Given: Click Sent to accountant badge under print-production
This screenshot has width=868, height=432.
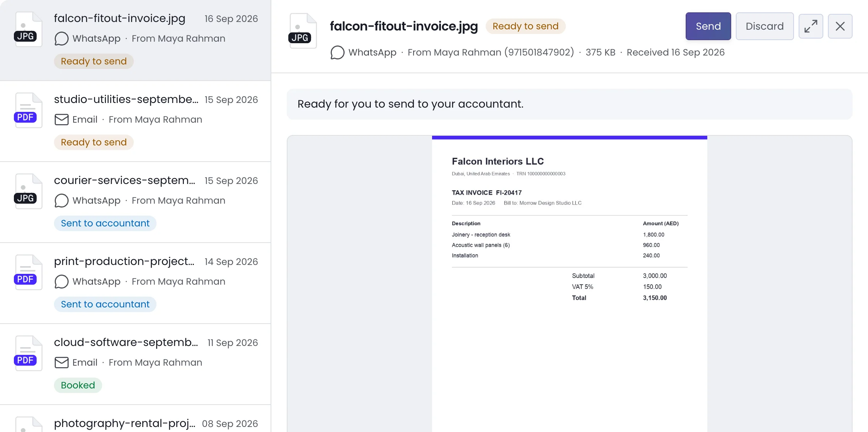Looking at the screenshot, I should pyautogui.click(x=105, y=304).
